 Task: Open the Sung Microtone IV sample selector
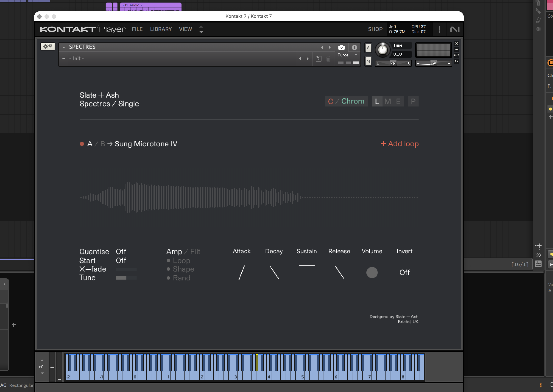coord(146,144)
